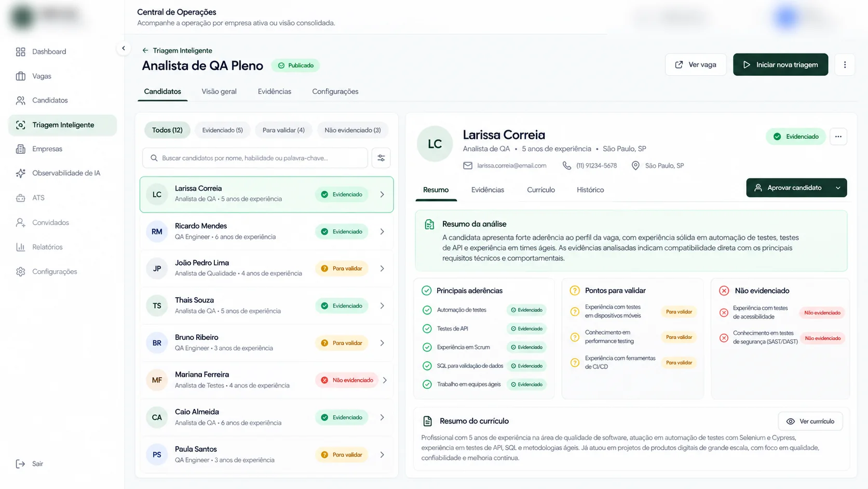Expand Aprovar candidato dropdown arrow
Image resolution: width=868 pixels, height=489 pixels.
tap(838, 188)
